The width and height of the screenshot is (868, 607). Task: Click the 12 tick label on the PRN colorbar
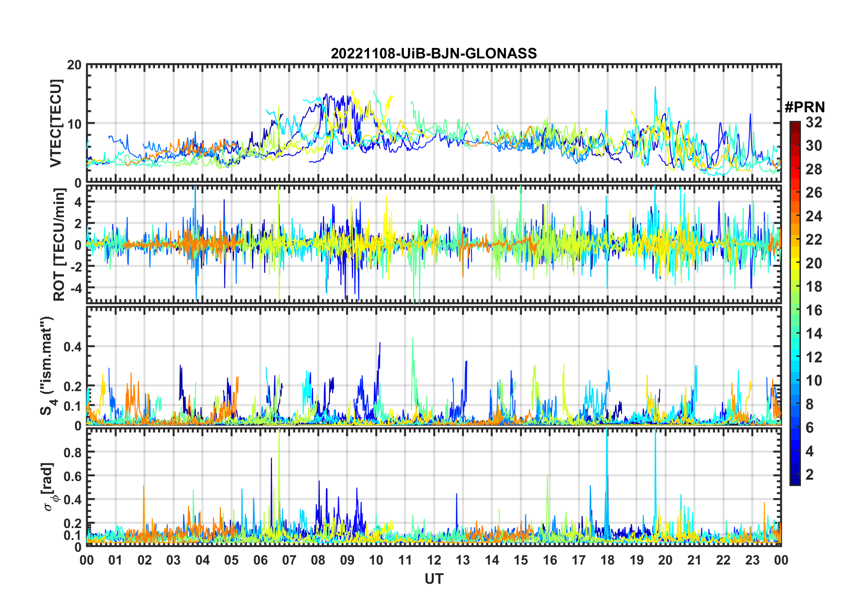coord(814,357)
